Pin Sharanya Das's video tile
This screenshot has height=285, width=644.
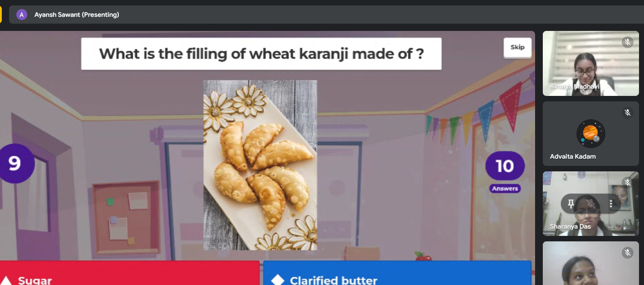pos(571,203)
